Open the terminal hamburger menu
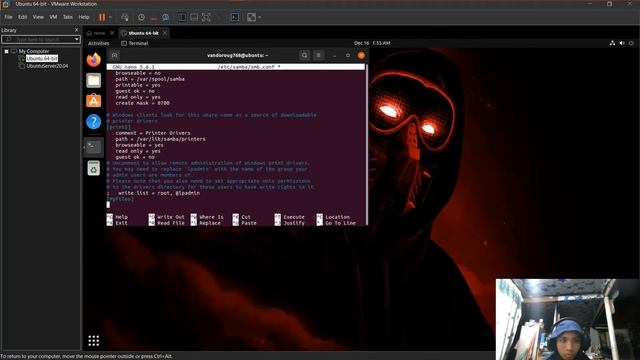640x360 pixels. (318, 56)
